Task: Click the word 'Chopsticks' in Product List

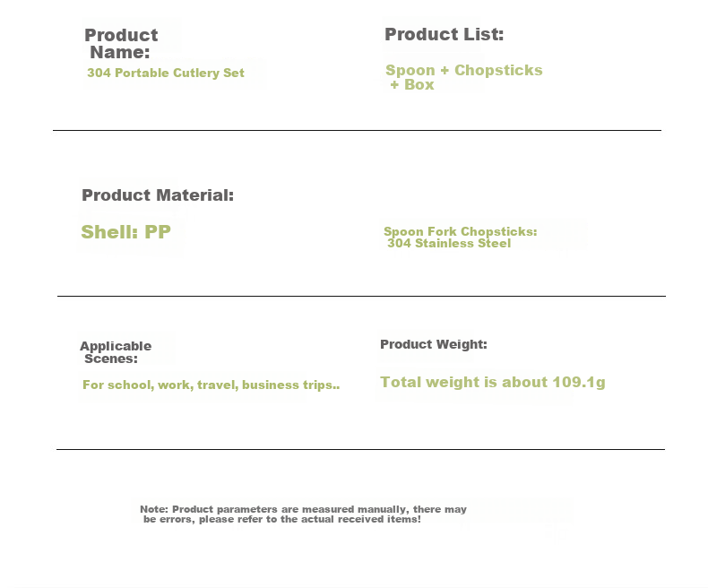Action: click(x=498, y=70)
